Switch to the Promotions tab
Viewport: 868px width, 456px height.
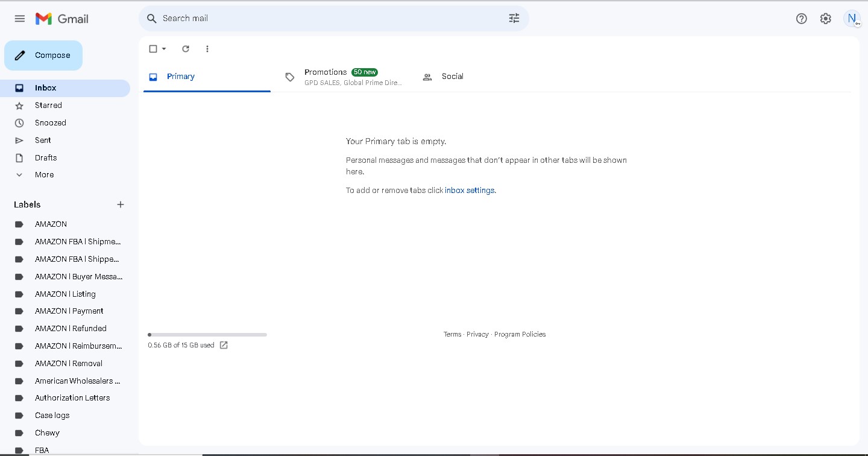coord(344,77)
